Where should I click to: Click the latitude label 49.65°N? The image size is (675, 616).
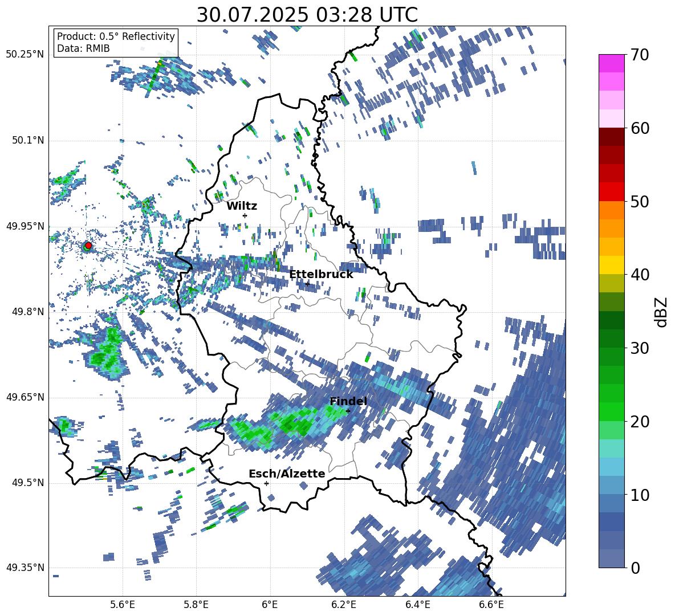(x=25, y=397)
